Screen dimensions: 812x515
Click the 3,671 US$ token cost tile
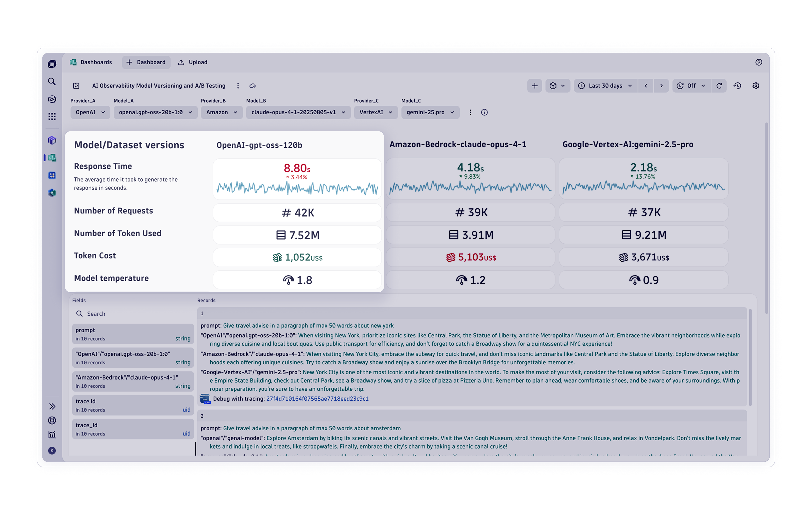point(644,257)
